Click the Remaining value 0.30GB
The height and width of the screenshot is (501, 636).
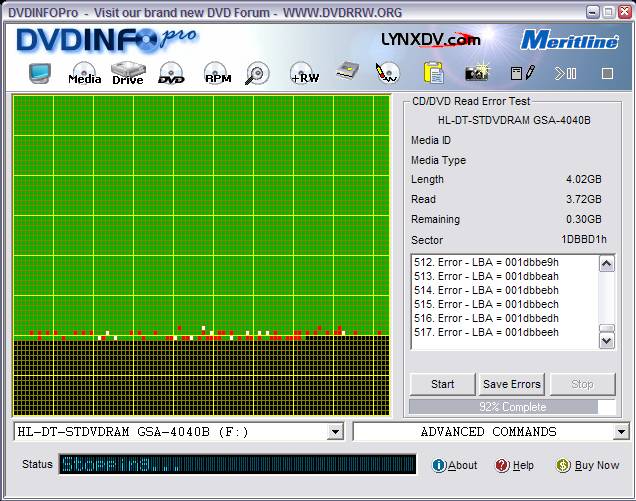click(x=584, y=219)
